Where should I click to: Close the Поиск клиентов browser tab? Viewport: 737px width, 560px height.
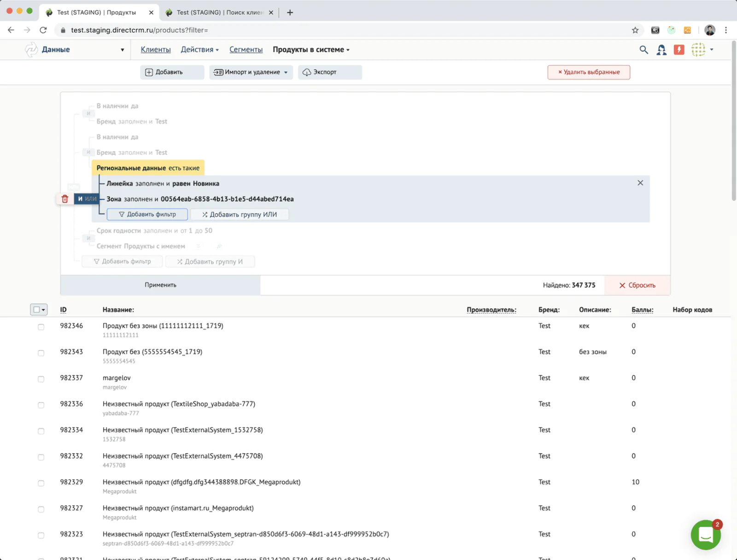pos(271,12)
